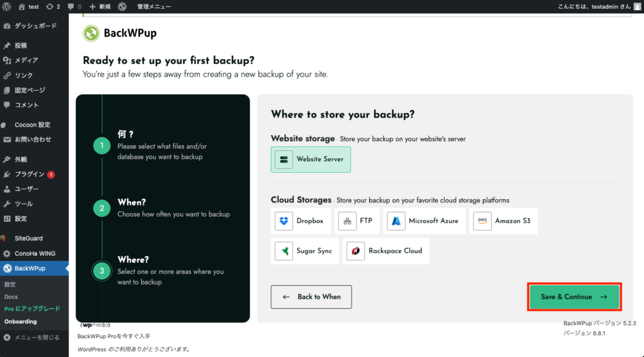Click the 新規 add new item
Image resolution: width=644 pixels, height=357 pixels.
pos(100,6)
